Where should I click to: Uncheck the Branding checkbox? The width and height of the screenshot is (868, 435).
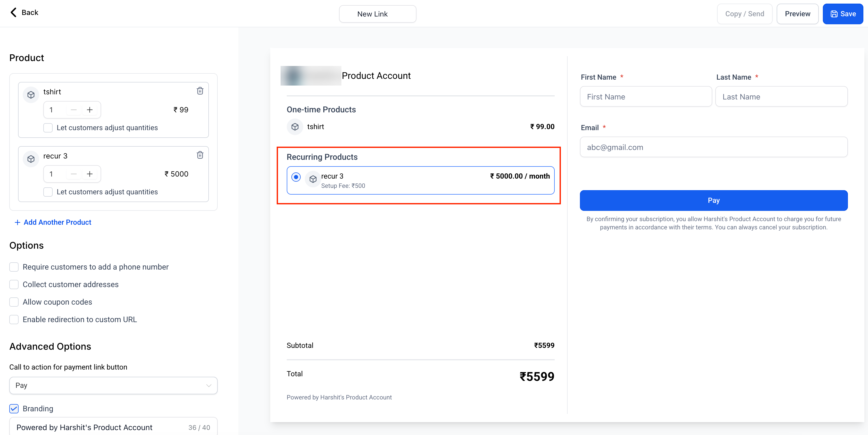tap(14, 409)
